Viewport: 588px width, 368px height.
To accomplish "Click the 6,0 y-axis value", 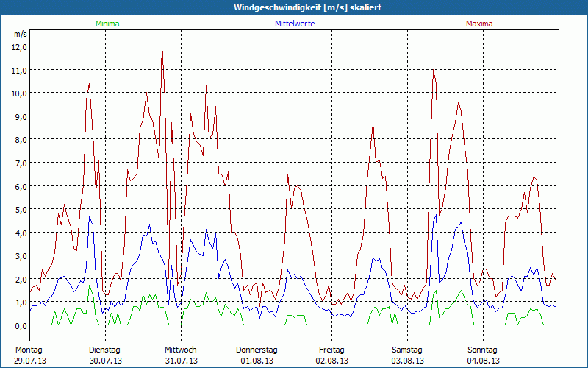I will [19, 186].
